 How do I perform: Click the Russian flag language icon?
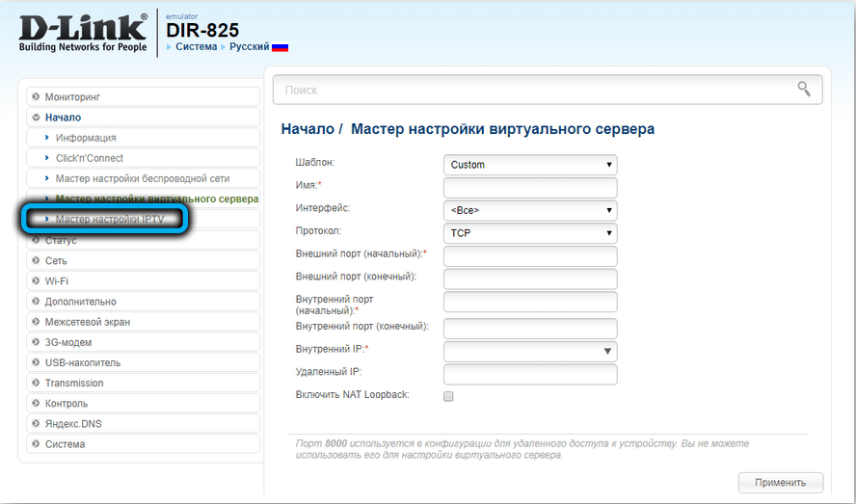point(280,47)
